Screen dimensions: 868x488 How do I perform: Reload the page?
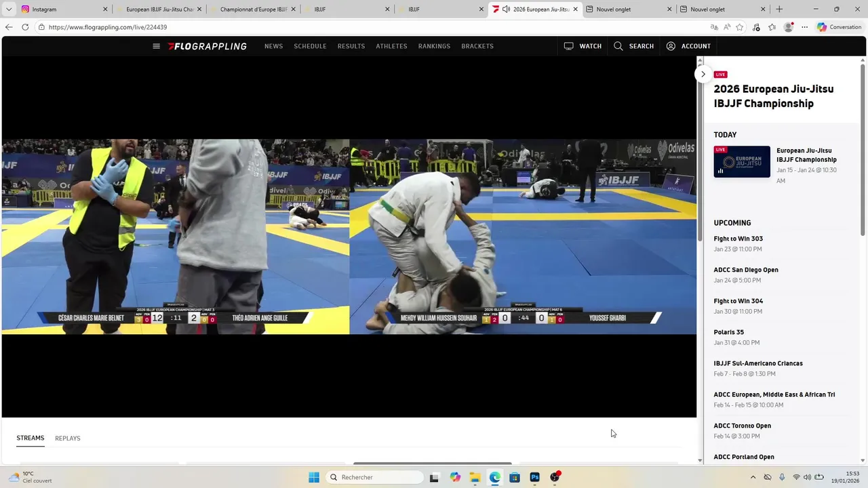click(25, 27)
